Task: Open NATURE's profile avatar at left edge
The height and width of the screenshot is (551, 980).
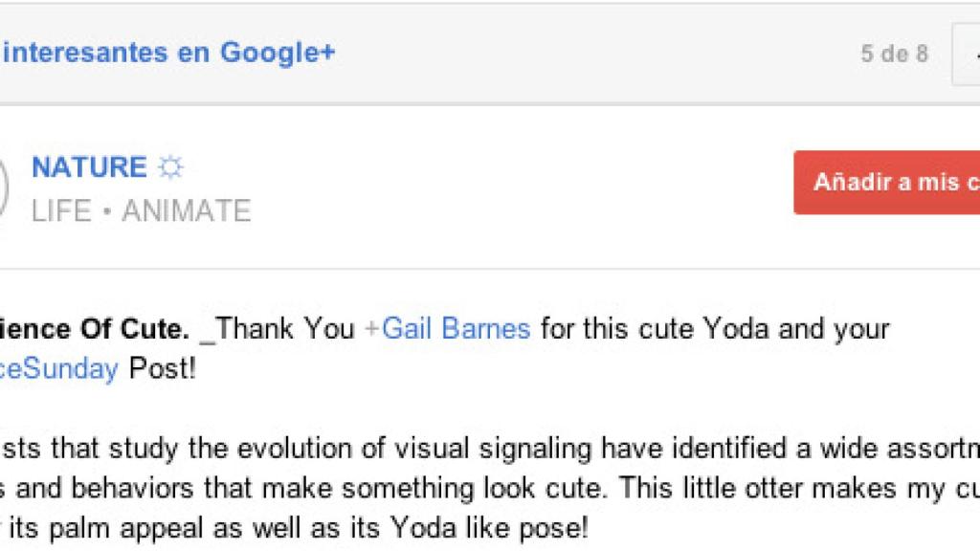Action: (x=4, y=186)
